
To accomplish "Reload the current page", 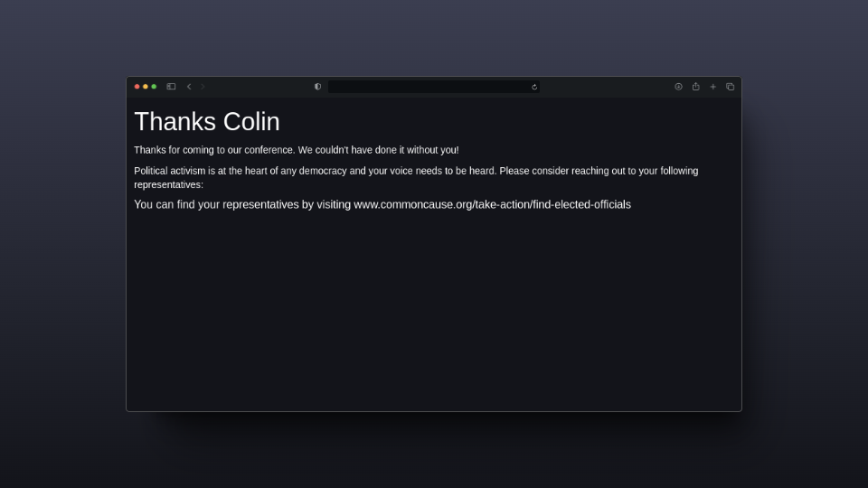I will point(534,87).
